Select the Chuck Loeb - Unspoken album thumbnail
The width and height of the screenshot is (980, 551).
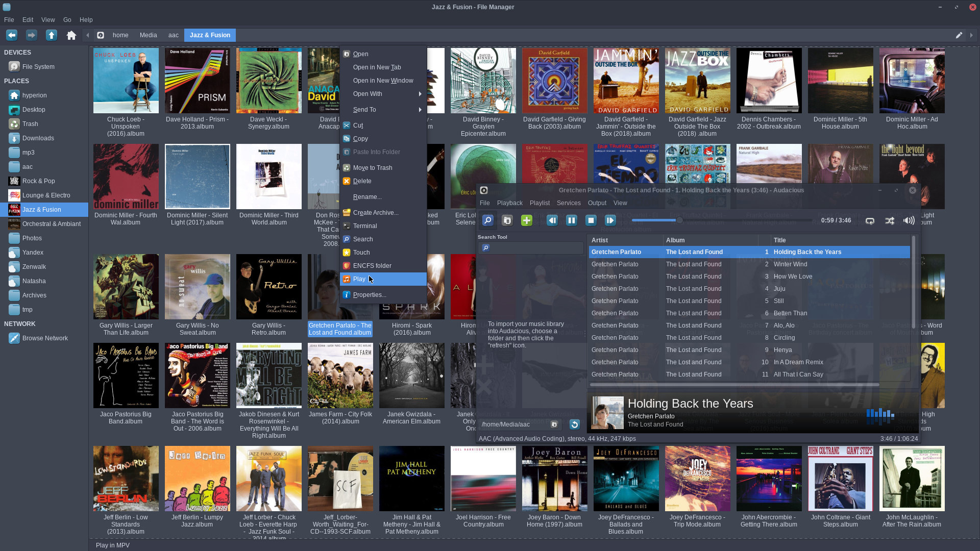point(126,81)
